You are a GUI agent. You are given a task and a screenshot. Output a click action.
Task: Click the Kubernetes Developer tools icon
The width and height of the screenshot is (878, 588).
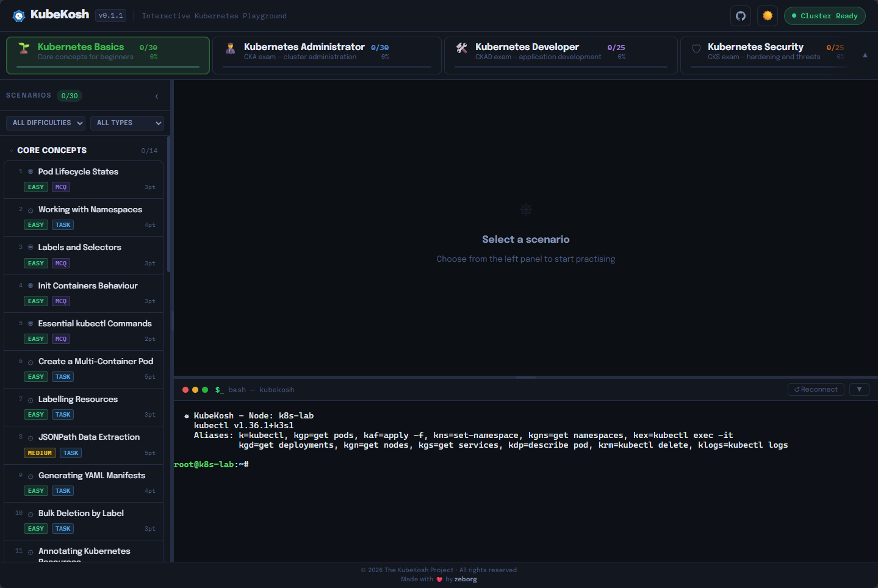pyautogui.click(x=462, y=48)
